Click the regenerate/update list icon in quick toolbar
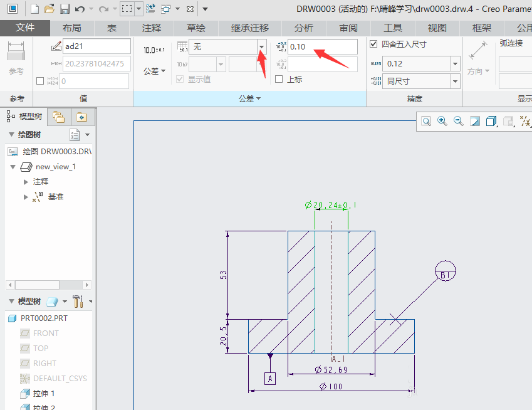532x410 pixels. pos(150,9)
